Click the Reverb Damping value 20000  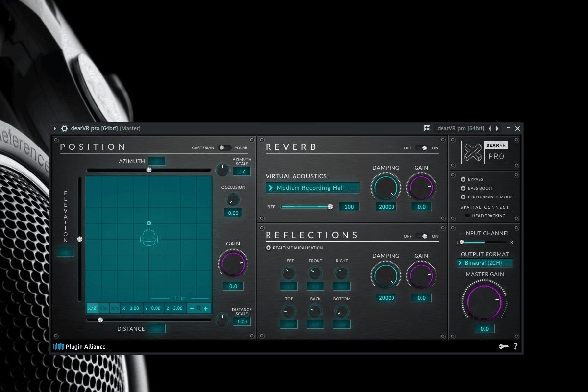tap(387, 207)
